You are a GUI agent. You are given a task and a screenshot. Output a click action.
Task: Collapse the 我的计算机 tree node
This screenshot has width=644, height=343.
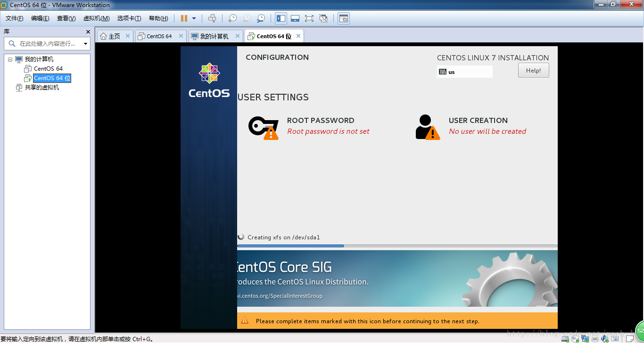click(x=10, y=59)
